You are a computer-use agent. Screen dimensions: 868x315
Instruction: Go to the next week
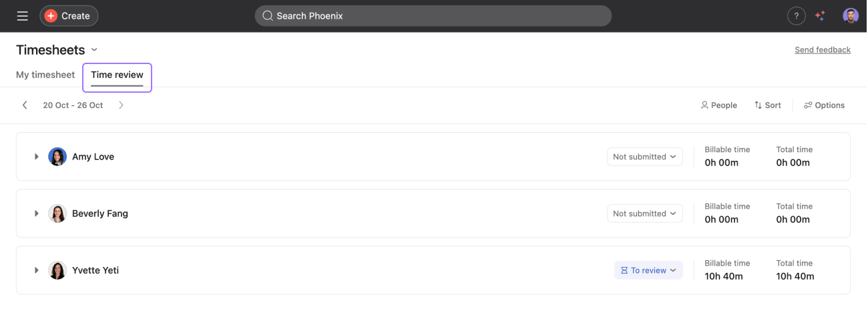121,105
